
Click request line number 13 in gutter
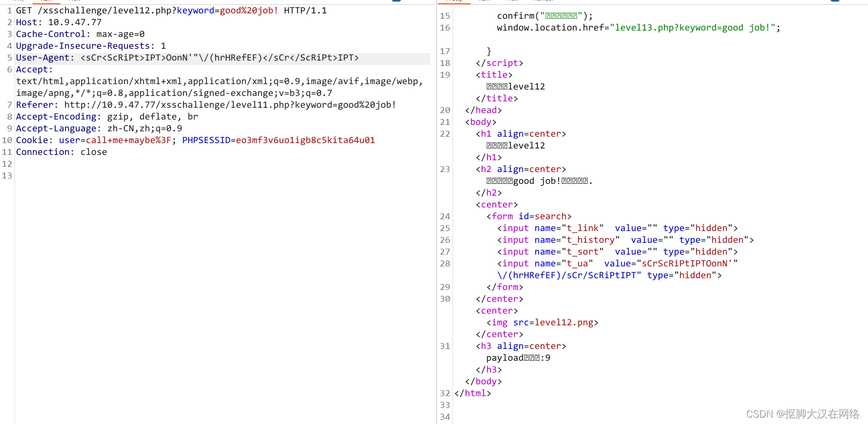click(x=7, y=176)
